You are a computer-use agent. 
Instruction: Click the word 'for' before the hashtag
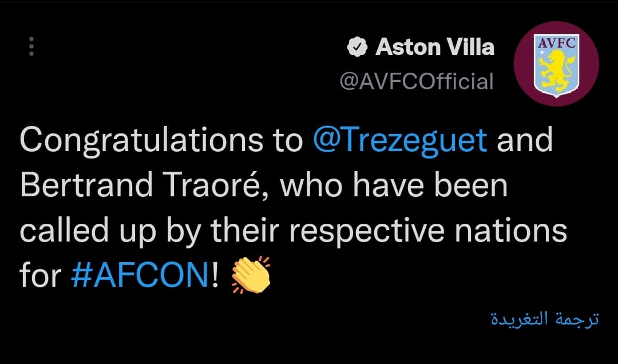click(39, 276)
